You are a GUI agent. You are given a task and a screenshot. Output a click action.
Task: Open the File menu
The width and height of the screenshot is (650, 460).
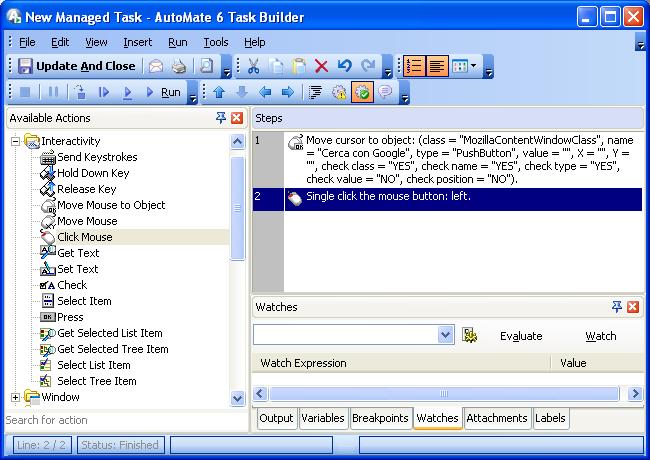click(x=27, y=42)
